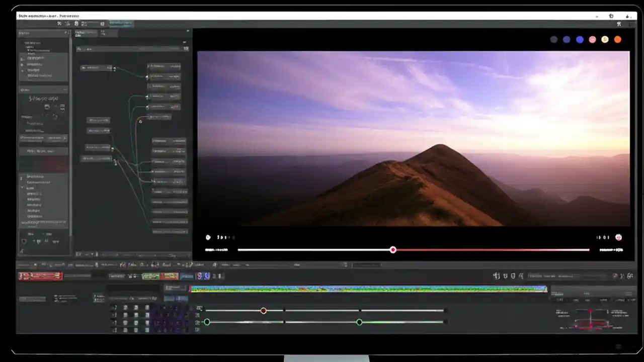Expand the top group in the media sidebar

pos(23,43)
